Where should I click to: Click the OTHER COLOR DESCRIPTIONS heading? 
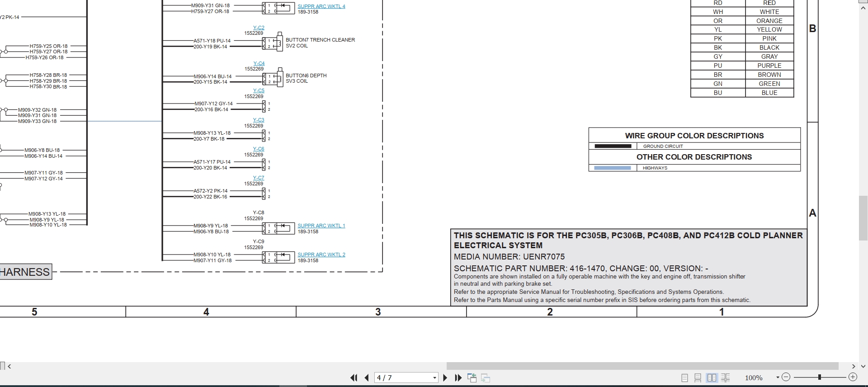(x=694, y=157)
